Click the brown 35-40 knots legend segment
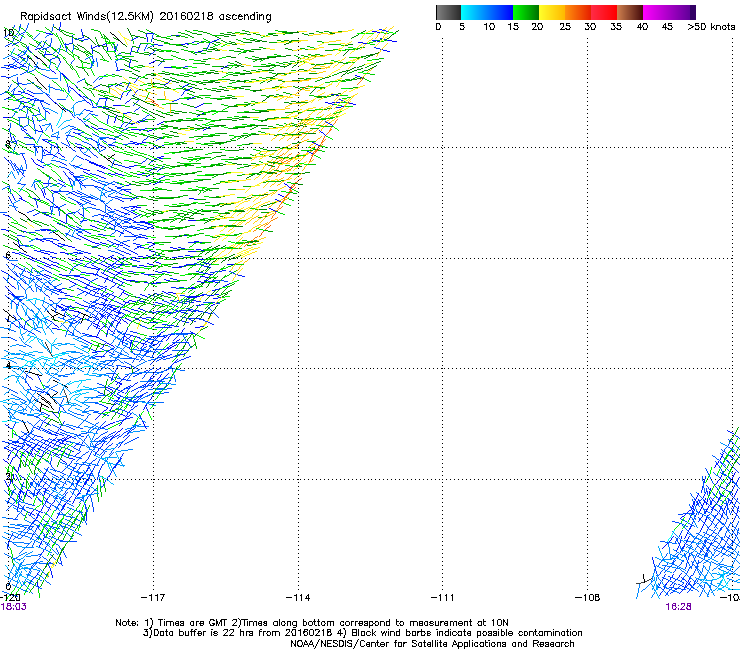The height and width of the screenshot is (650, 740). point(630,12)
